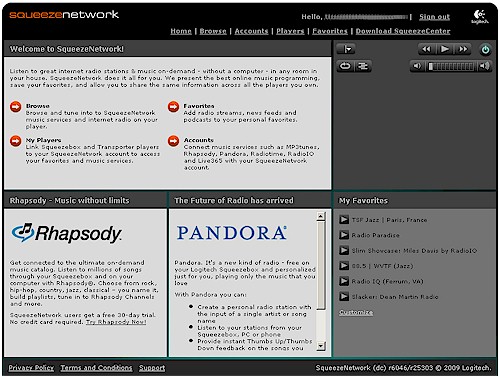Play Slacker Dean Martin Radio favorite
The image size is (500, 377).
click(344, 296)
